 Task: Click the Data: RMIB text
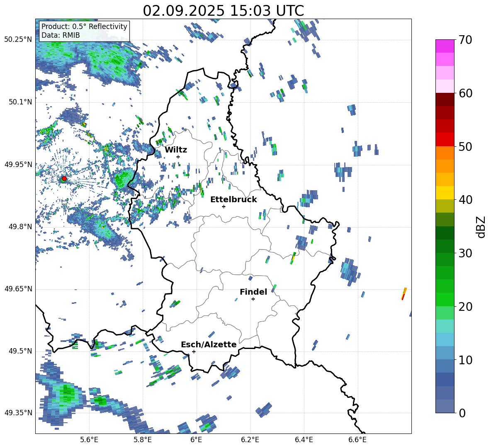point(61,35)
